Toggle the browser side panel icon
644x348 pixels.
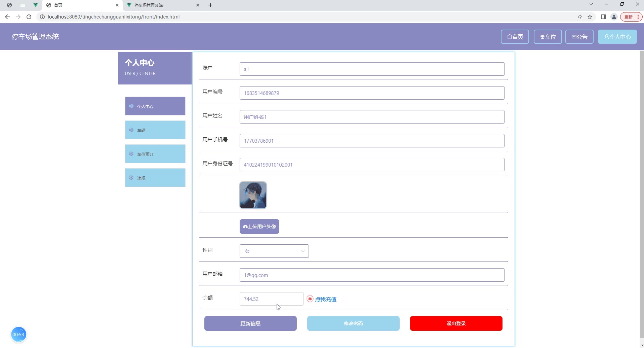[603, 17]
